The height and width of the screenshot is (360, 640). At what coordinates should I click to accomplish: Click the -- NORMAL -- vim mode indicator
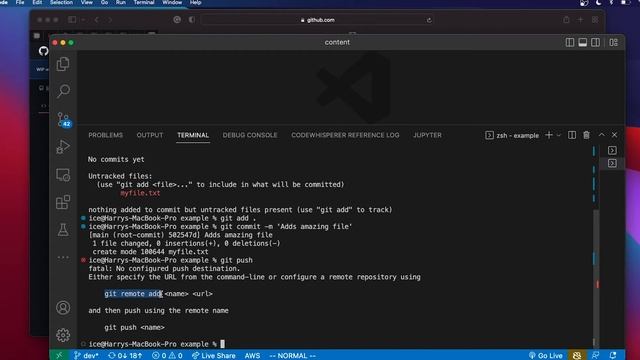click(x=292, y=356)
